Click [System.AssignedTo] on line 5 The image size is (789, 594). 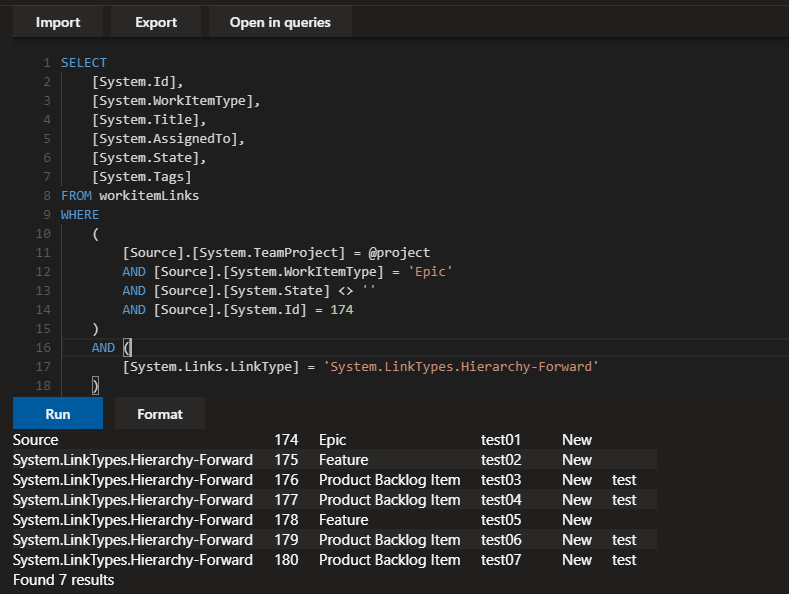point(165,139)
